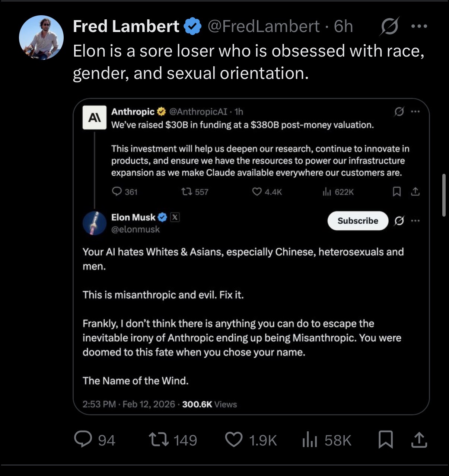Screen dimensions: 449x476
Task: Open @FredLambert handle link
Action: 263,26
